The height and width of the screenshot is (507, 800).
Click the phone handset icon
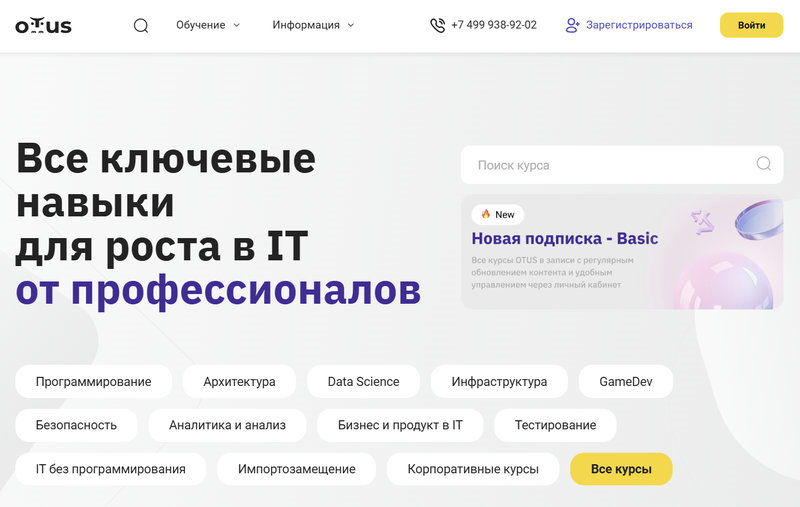point(437,26)
